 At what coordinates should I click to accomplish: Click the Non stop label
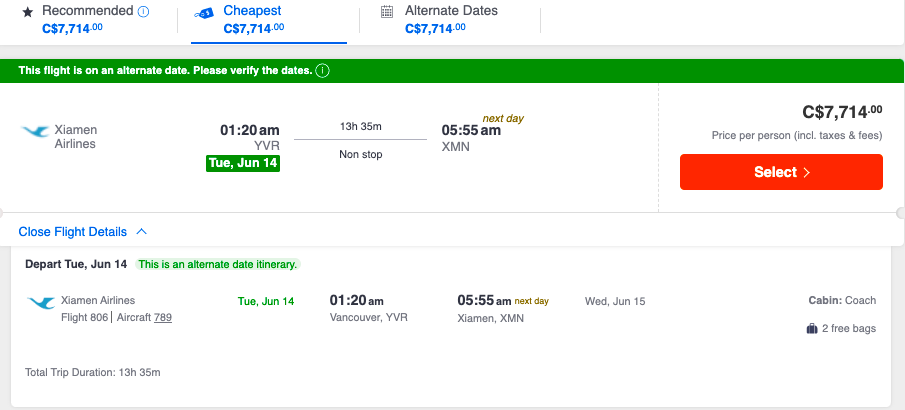(361, 154)
